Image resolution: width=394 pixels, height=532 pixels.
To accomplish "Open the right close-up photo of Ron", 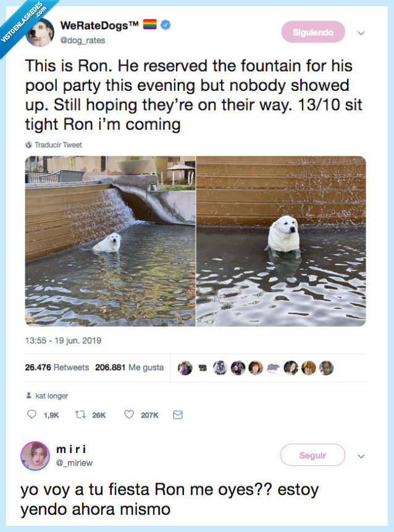I will [x=281, y=241].
